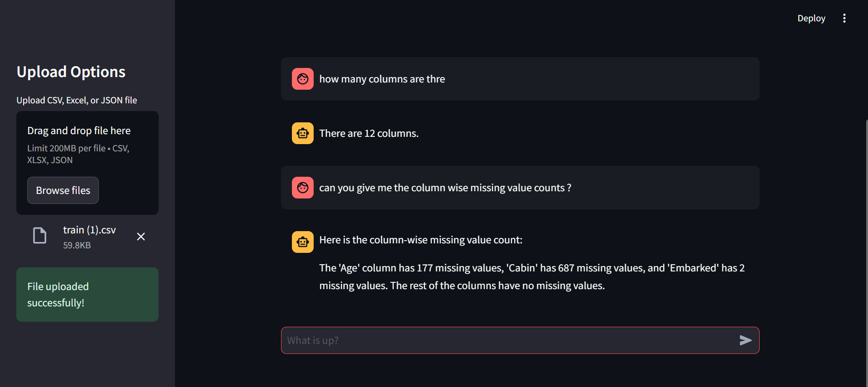This screenshot has width=868, height=387.
Task: Click the "There are 12 columns." reply text
Action: point(369,133)
